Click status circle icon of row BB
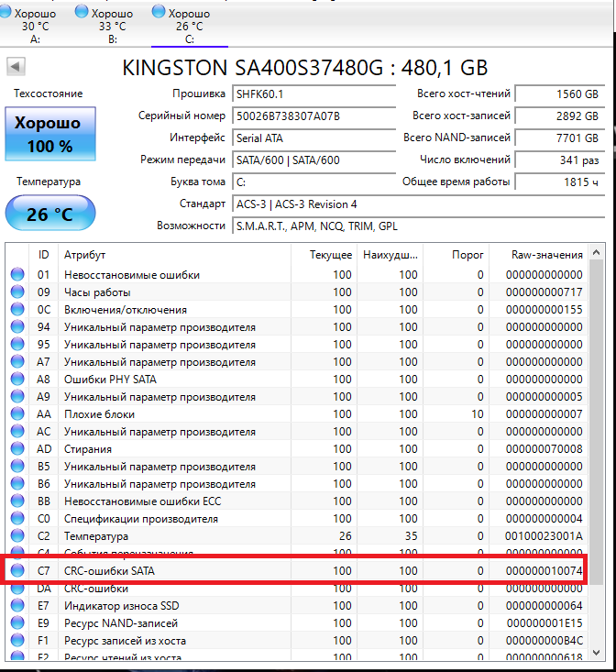Image resolution: width=616 pixels, height=672 pixels. 17,501
